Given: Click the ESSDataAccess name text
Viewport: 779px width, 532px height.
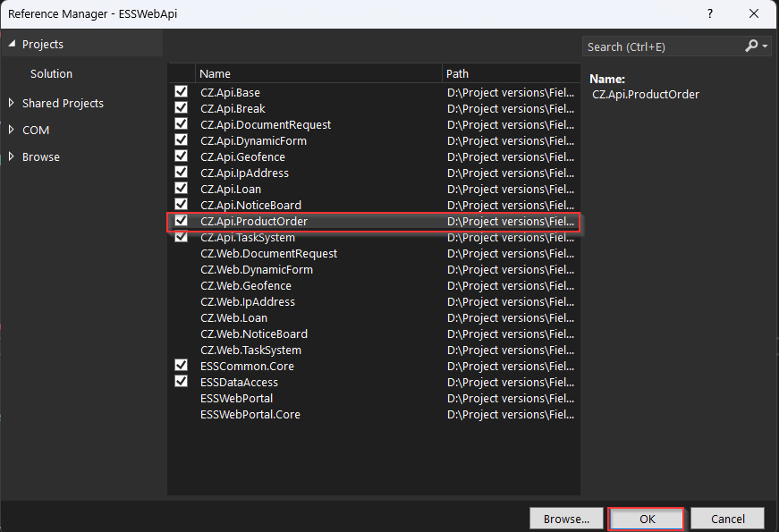Looking at the screenshot, I should pyautogui.click(x=239, y=382).
